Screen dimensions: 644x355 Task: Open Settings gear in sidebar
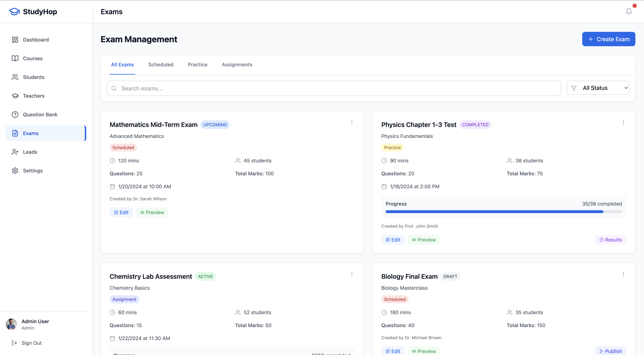click(x=15, y=171)
